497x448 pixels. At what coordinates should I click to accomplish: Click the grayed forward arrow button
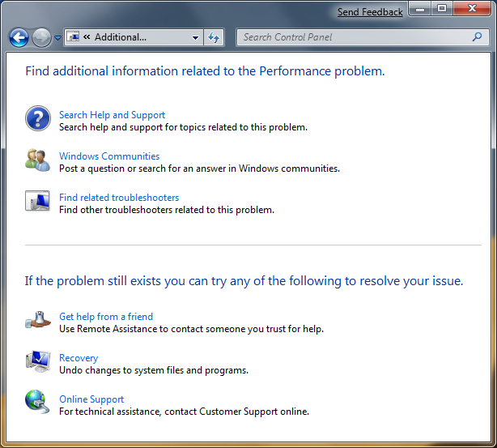[41, 37]
